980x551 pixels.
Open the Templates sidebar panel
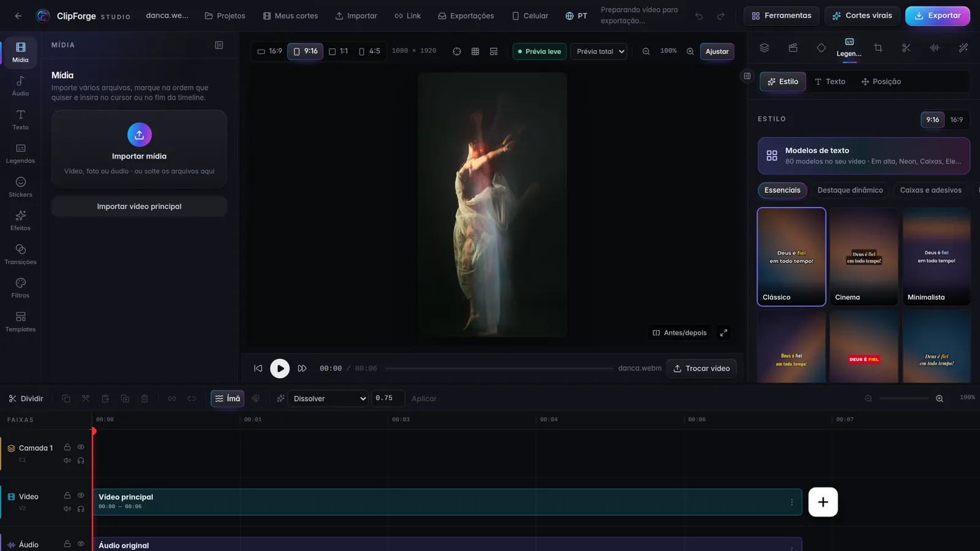pos(20,322)
